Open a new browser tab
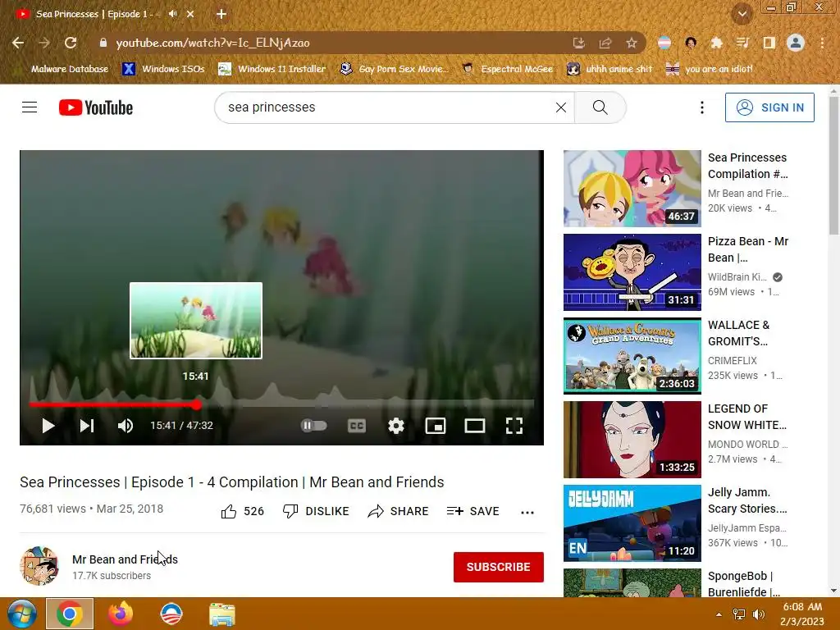Screen dimensions: 840x630 [x=221, y=14]
